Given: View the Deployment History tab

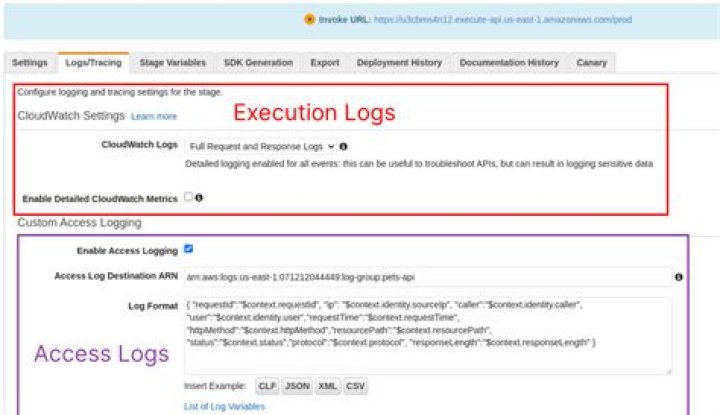Looking at the screenshot, I should click(400, 63).
